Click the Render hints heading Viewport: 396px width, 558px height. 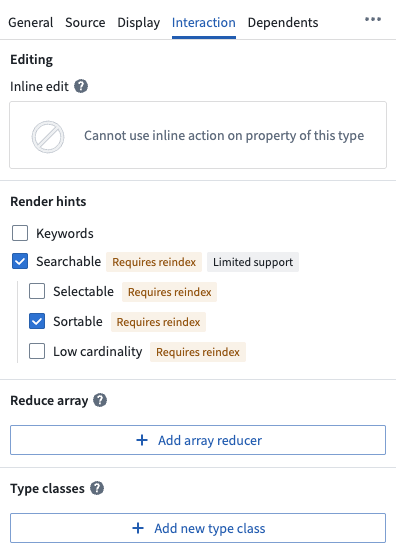pyautogui.click(x=48, y=201)
